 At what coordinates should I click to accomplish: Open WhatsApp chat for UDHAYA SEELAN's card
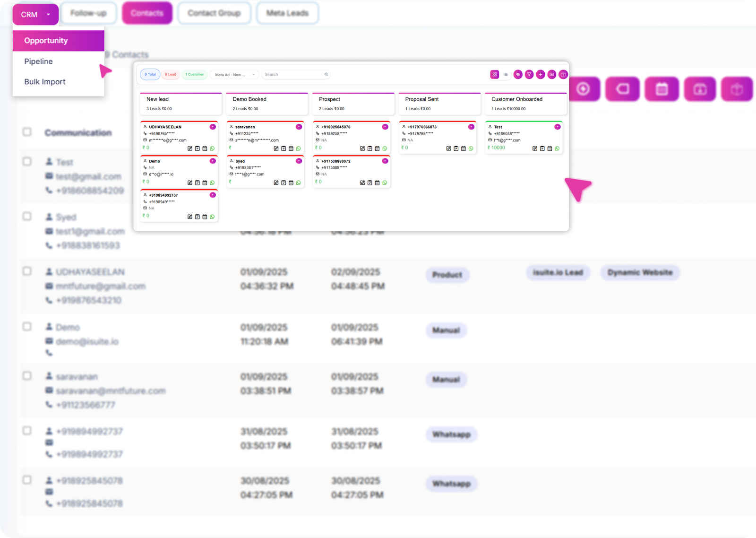click(212, 148)
